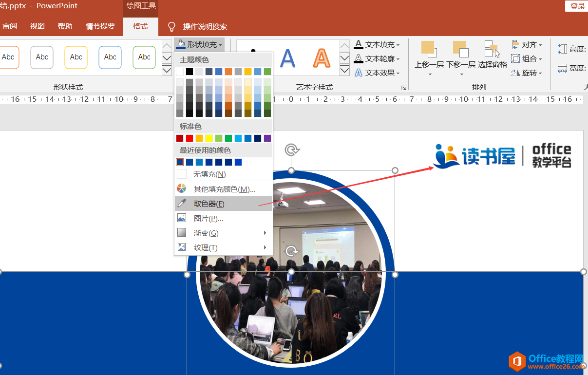Click the 文本填充 icon

coord(359,44)
